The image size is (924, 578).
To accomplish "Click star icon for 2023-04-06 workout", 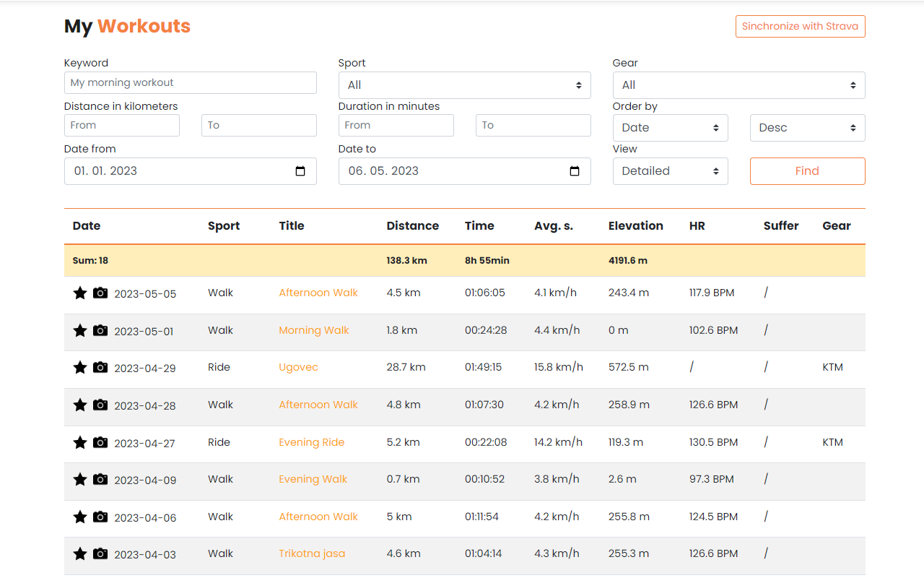I will 80,517.
